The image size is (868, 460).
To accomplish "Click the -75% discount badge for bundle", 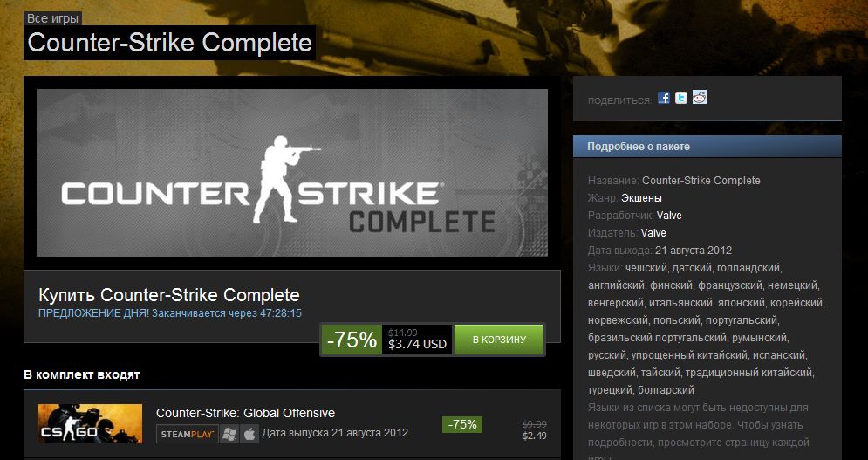I will (352, 340).
